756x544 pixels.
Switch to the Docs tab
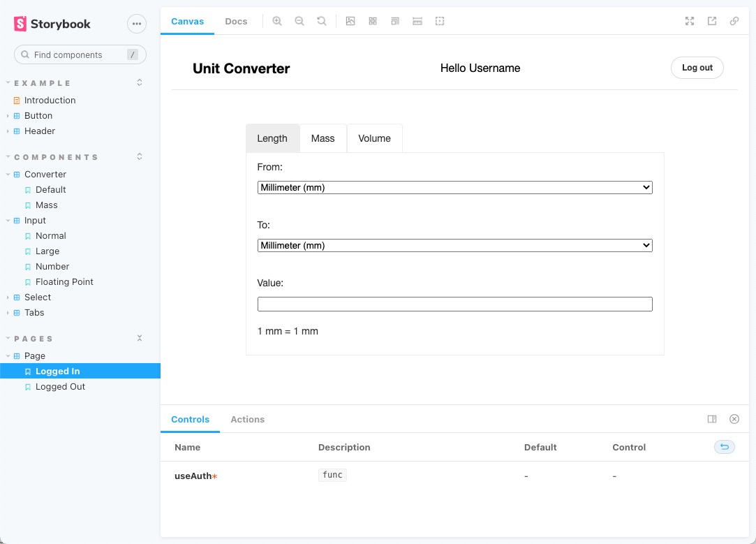click(236, 21)
